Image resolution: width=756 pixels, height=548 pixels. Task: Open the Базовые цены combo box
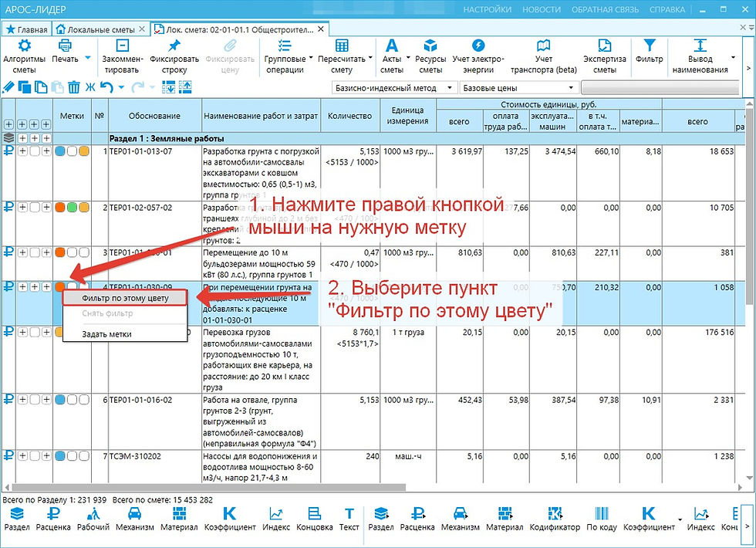[518, 88]
